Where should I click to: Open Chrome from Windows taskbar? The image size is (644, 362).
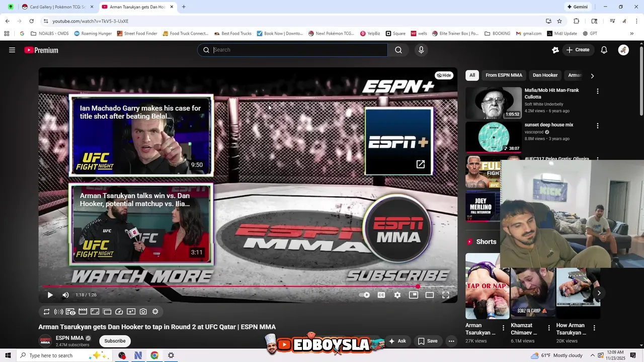tap(154, 355)
